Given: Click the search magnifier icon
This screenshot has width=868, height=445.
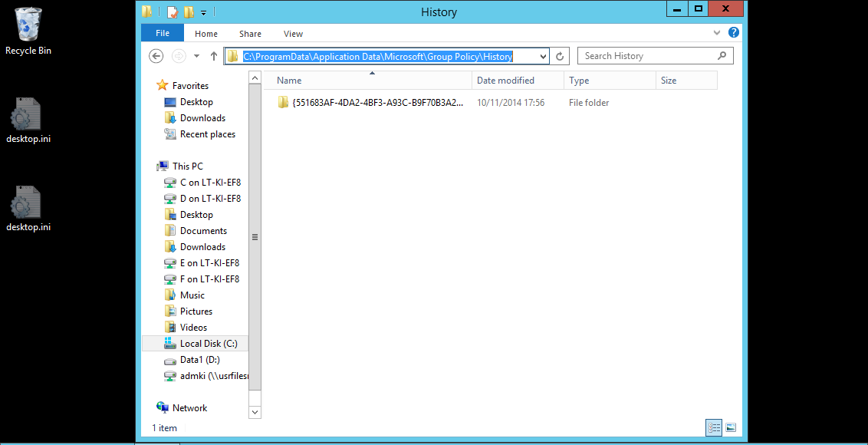Looking at the screenshot, I should (x=722, y=56).
